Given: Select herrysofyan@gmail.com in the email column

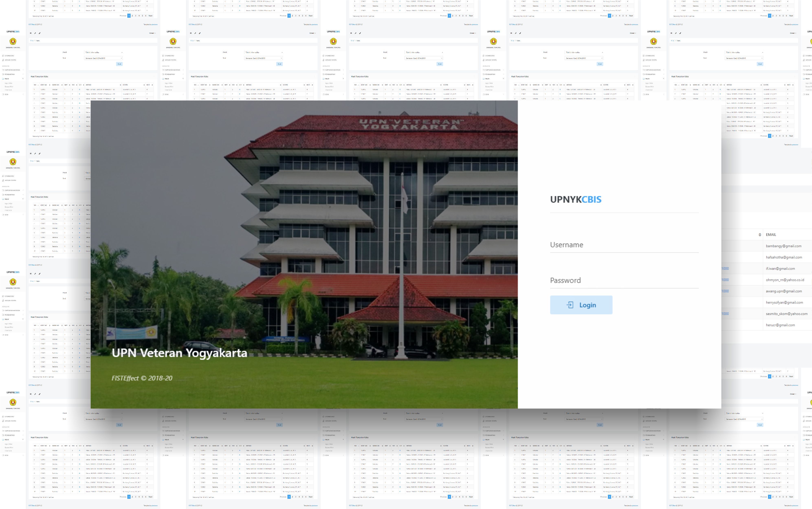Looking at the screenshot, I should (x=784, y=302).
